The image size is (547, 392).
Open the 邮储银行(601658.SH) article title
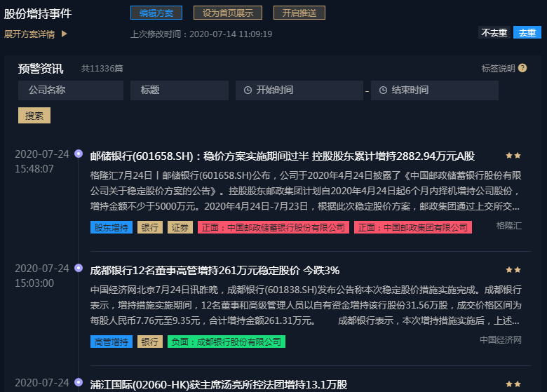coord(282,156)
